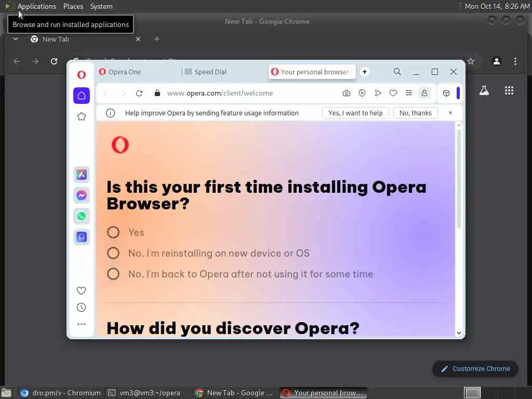Click Customize Chrome button

tap(475, 369)
